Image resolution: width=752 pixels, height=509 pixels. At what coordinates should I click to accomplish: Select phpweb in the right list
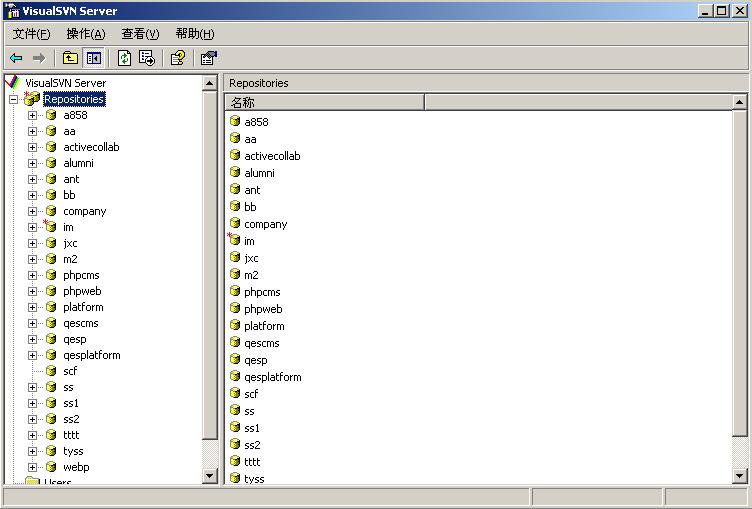click(263, 309)
